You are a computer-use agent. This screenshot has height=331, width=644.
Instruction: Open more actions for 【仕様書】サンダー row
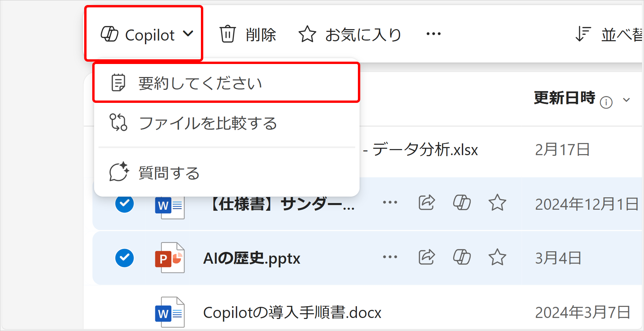390,202
